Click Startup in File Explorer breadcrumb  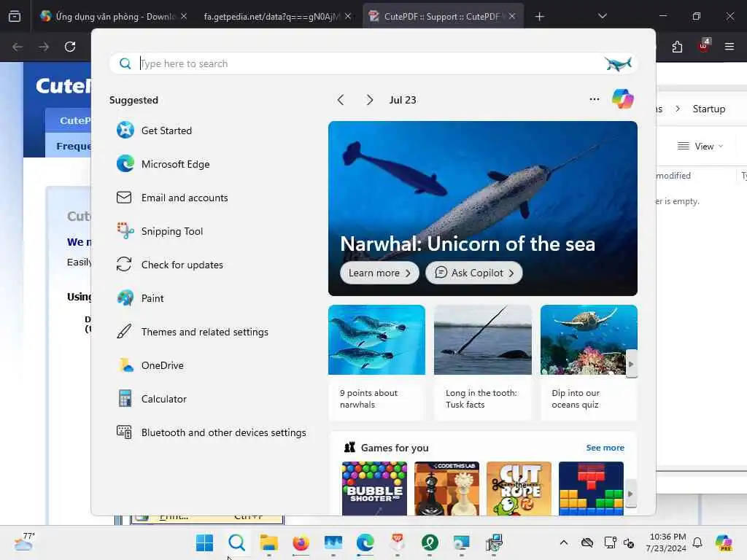pos(709,109)
